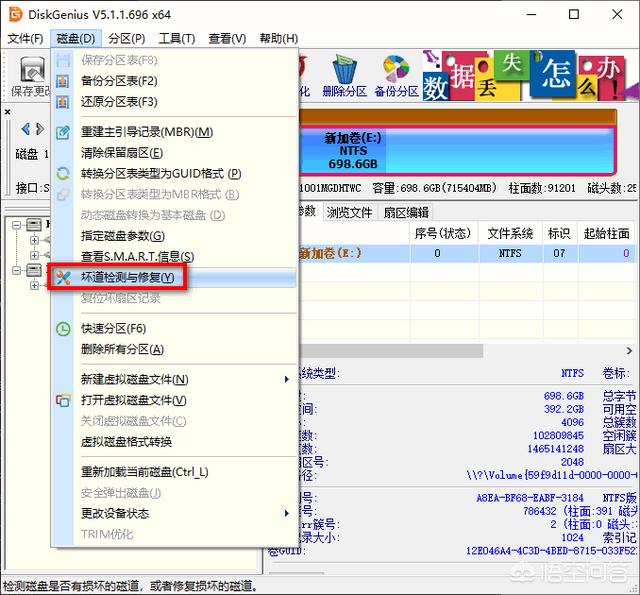Click the Backup Partition toolbar icon

pyautogui.click(x=396, y=69)
